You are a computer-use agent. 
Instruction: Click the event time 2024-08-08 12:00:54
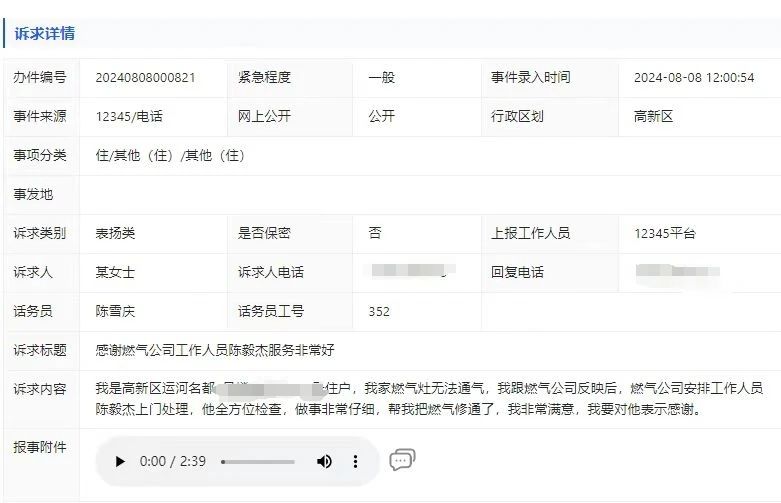click(x=694, y=77)
